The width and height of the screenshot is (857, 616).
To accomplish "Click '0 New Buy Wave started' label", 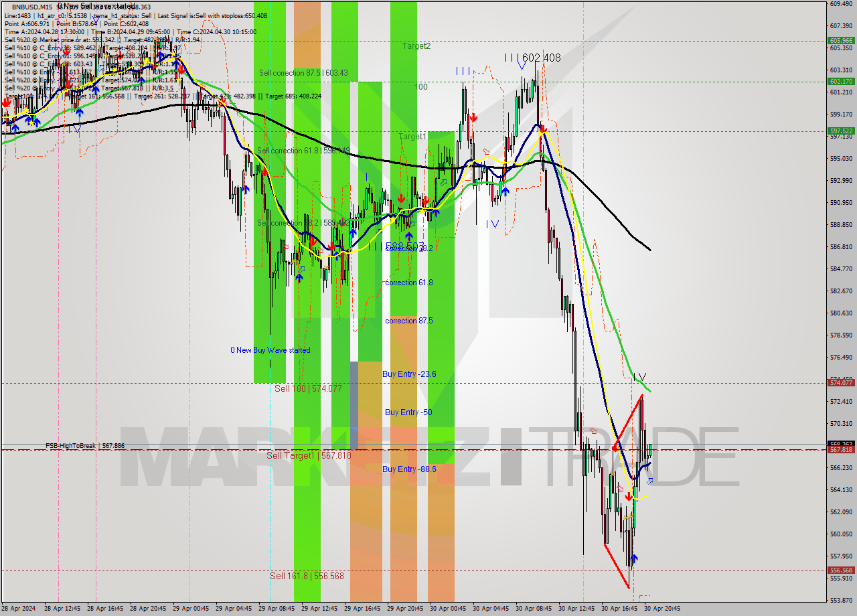I will (x=270, y=350).
